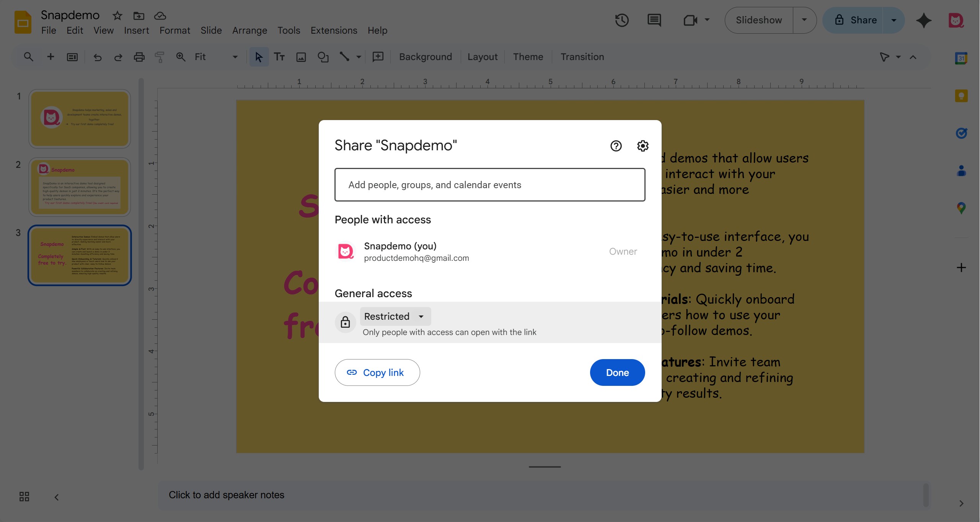Open Contacts side panel

click(x=961, y=171)
